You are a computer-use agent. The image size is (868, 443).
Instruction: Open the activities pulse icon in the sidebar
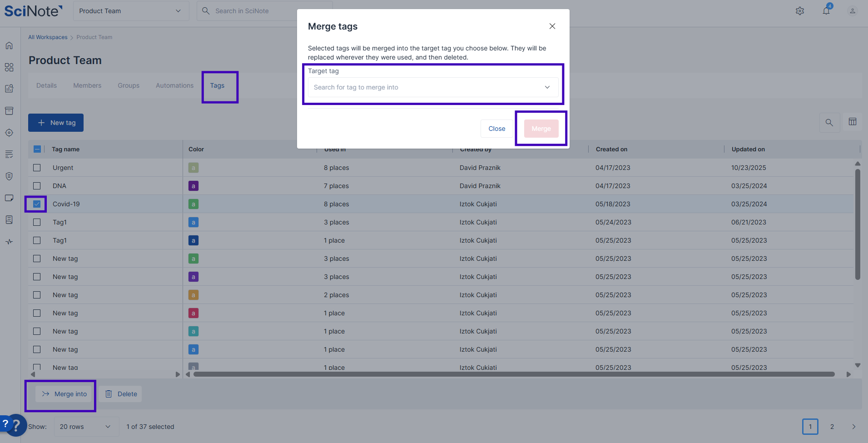click(9, 242)
